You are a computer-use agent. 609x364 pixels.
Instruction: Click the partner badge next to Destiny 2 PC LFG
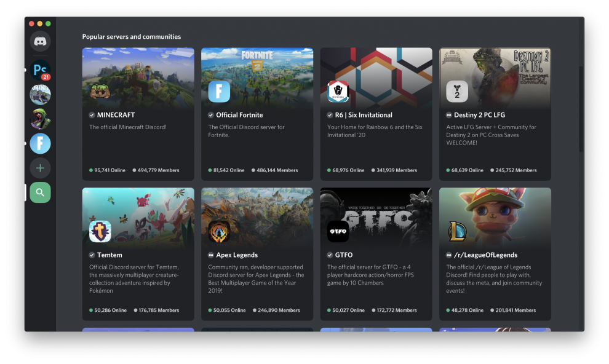448,115
